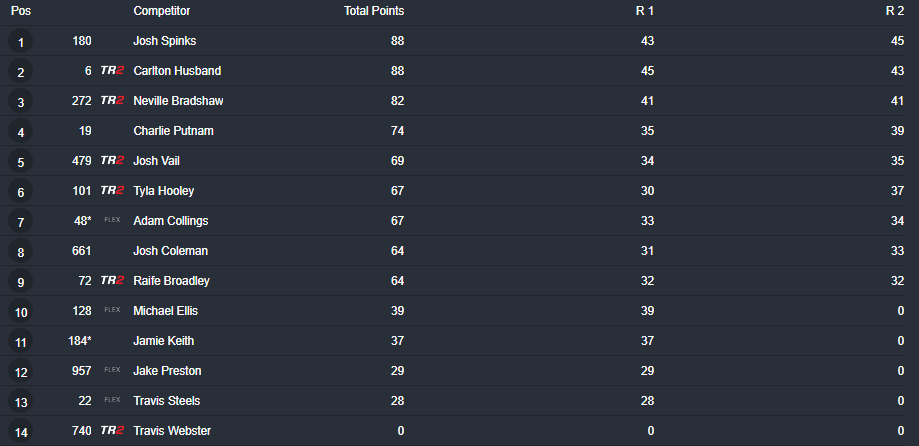Image resolution: width=919 pixels, height=446 pixels.
Task: Click the TR2 logo beside Raife Broadley
Action: (112, 280)
